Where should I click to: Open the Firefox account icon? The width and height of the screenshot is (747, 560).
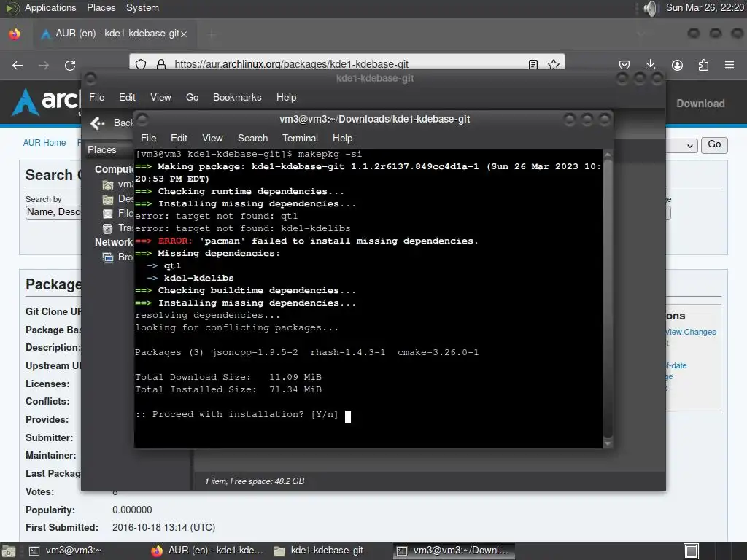[x=677, y=65]
